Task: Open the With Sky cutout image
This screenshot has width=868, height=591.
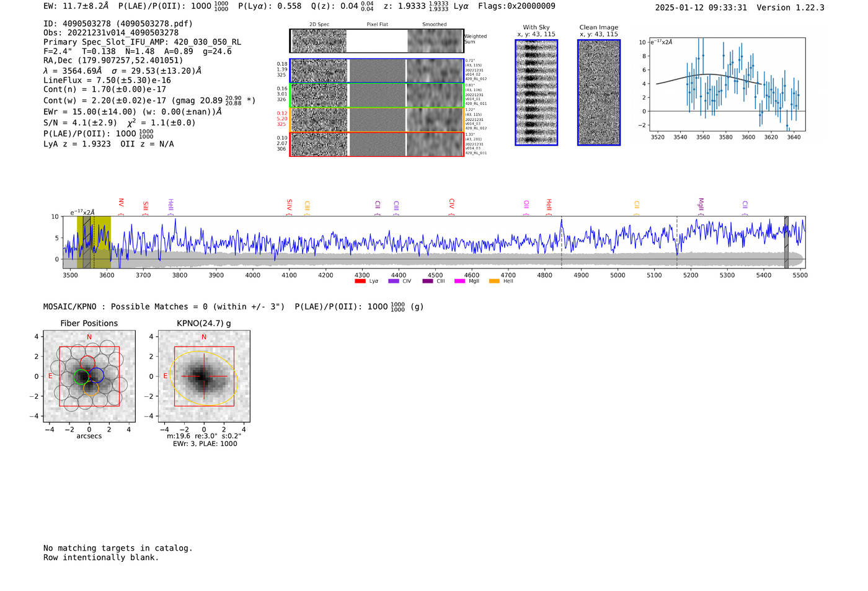Action: pos(536,92)
